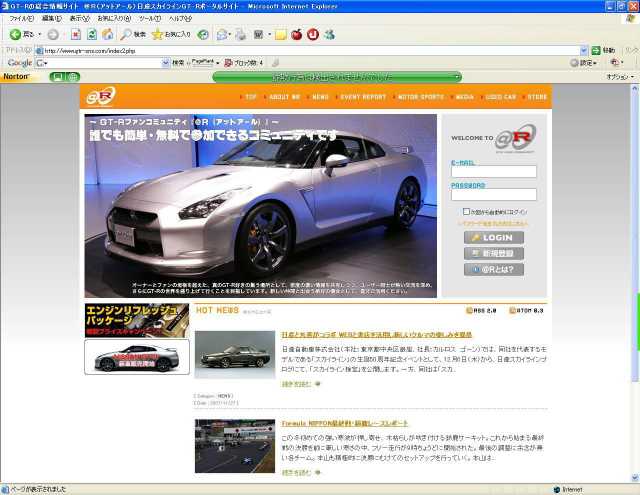Open NEWS navigation item
Image resolution: width=640 pixels, height=495 pixels.
pyautogui.click(x=320, y=97)
